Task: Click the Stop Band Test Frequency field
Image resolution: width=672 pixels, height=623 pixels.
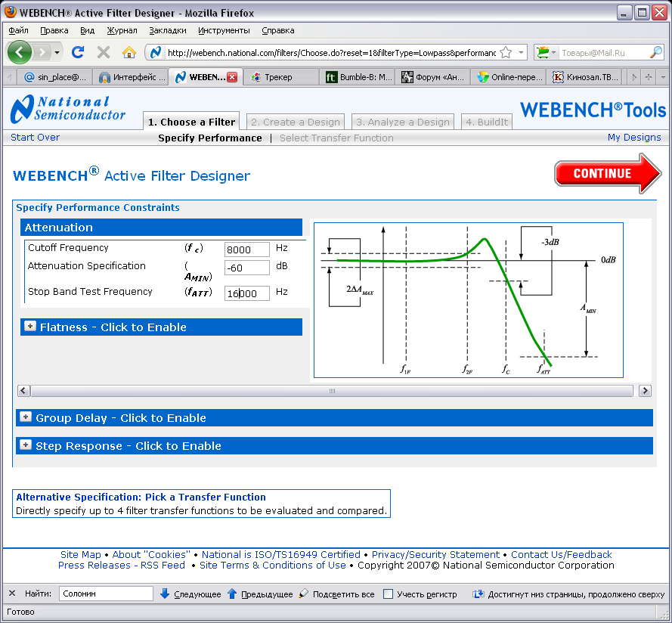Action: (247, 293)
